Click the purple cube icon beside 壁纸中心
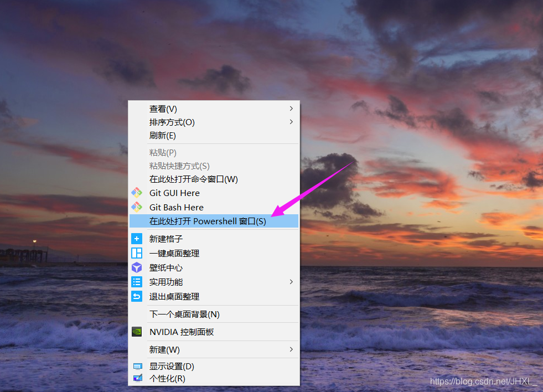 137,267
